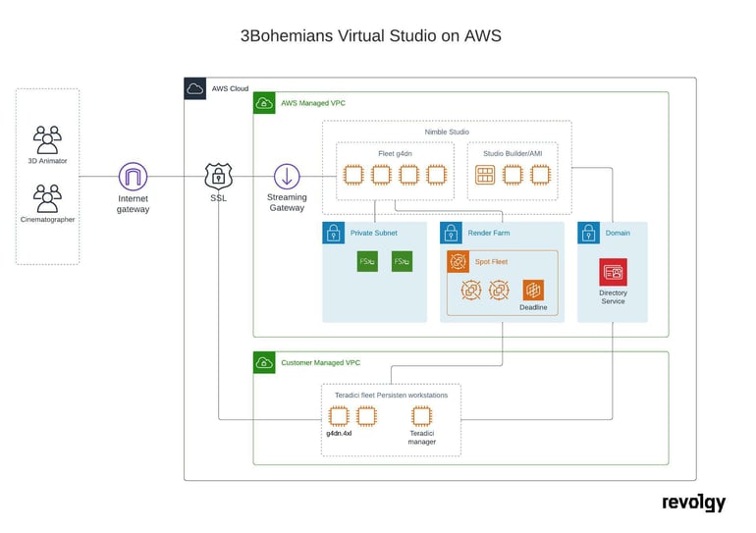Screen dimensions: 756x533
Task: Select the Teradici manager chip icon
Action: [x=422, y=416]
